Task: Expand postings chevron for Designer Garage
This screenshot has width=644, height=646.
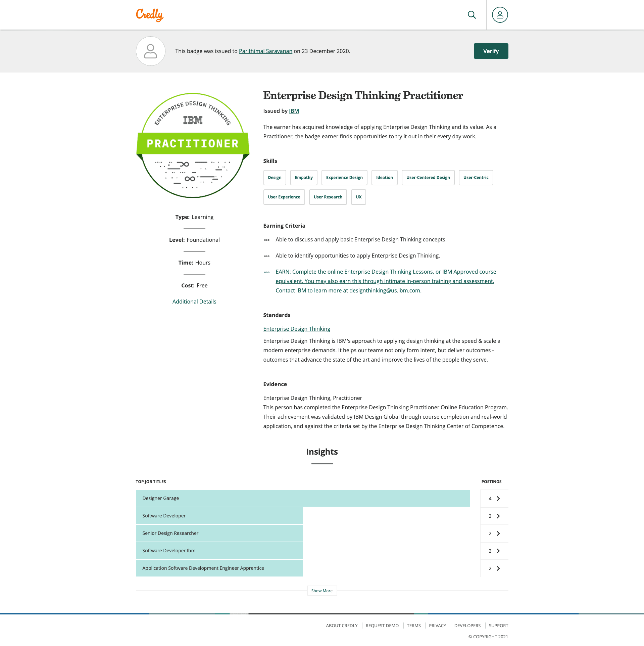Action: 498,499
